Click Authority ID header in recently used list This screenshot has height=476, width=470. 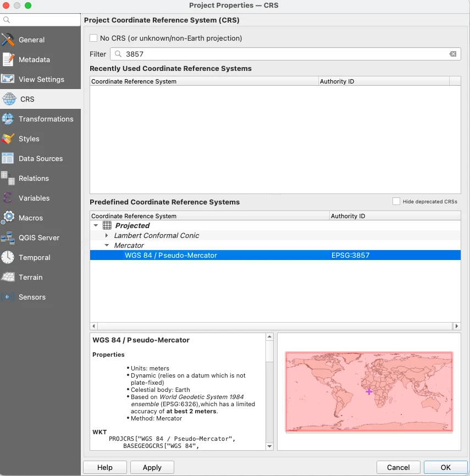pyautogui.click(x=384, y=81)
